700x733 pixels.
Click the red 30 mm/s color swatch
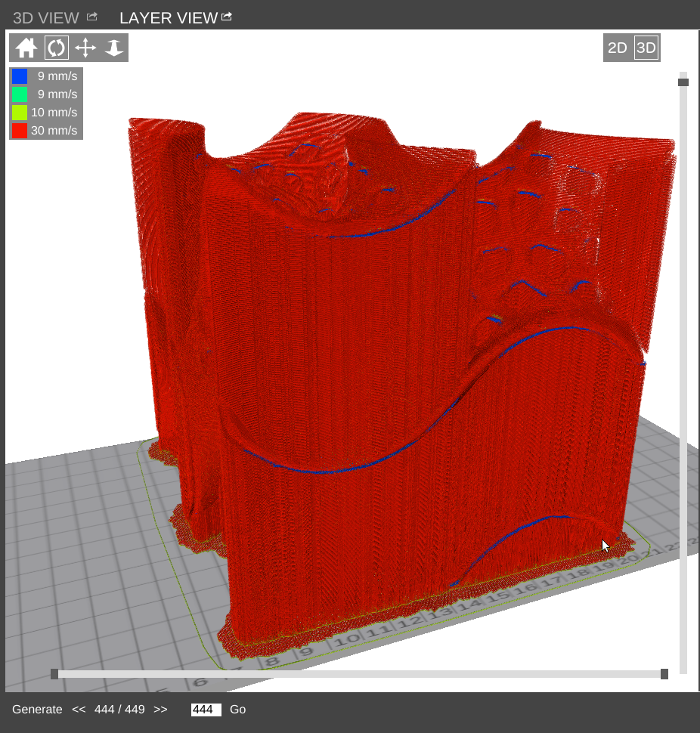click(20, 131)
